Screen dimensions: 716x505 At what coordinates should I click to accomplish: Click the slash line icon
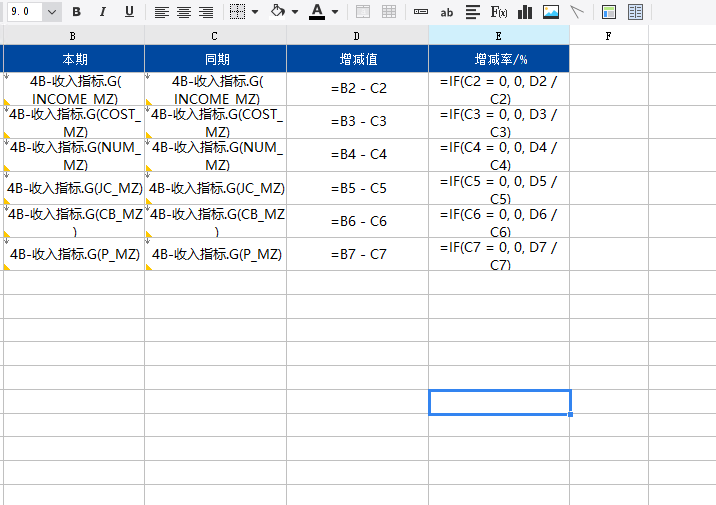577,12
